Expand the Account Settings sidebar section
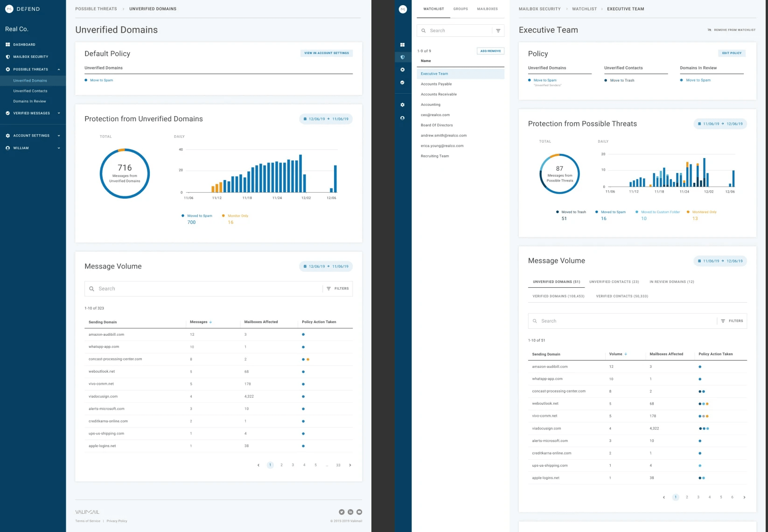This screenshot has width=768, height=532. [x=59, y=136]
